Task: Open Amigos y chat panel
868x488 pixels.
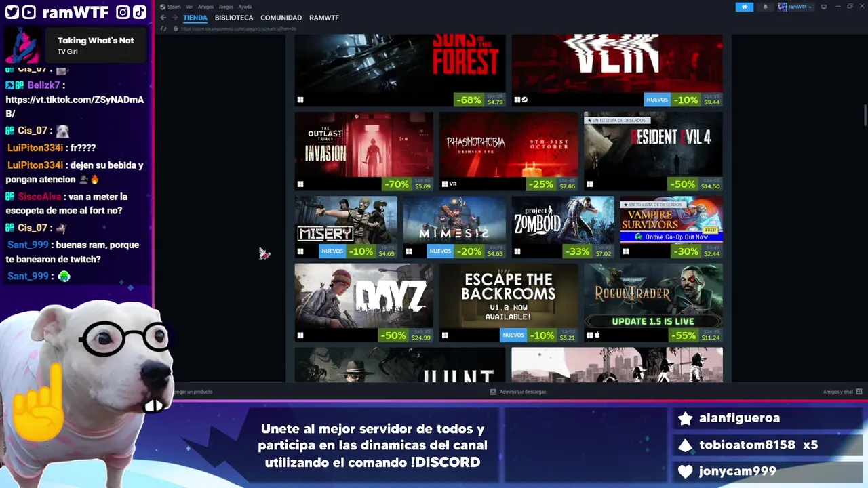Action: 842,392
